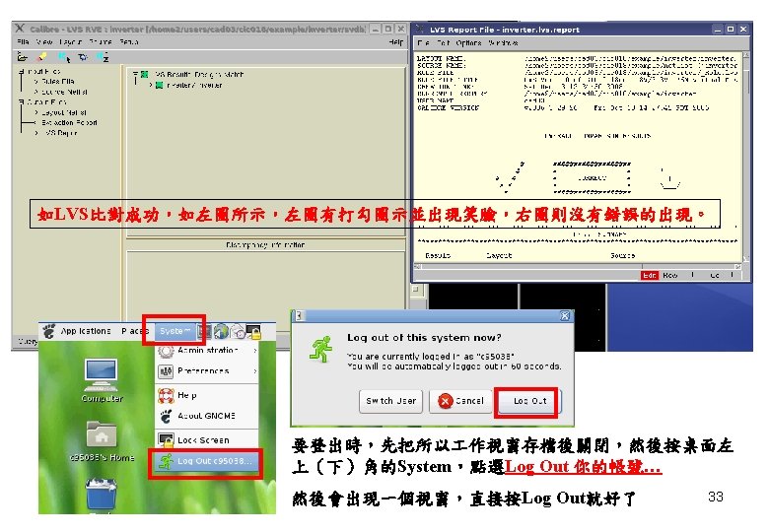Viewport: 769px width, 532px height.
Task: Open File menu in LVS Report File window
Action: pos(424,43)
